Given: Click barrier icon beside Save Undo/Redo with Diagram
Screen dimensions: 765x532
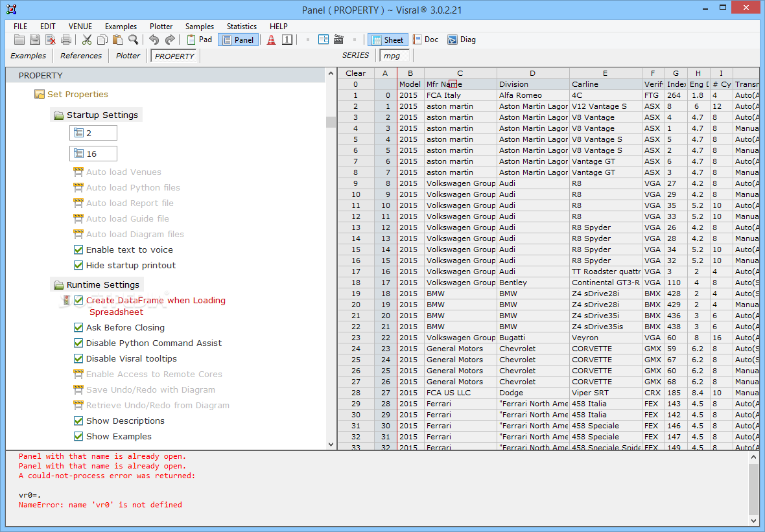Looking at the screenshot, I should (x=78, y=389).
